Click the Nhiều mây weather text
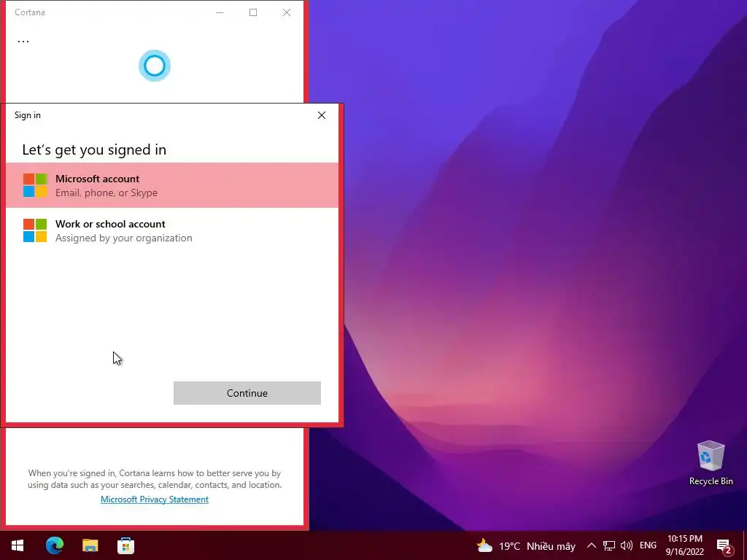The width and height of the screenshot is (747, 560). tap(551, 546)
